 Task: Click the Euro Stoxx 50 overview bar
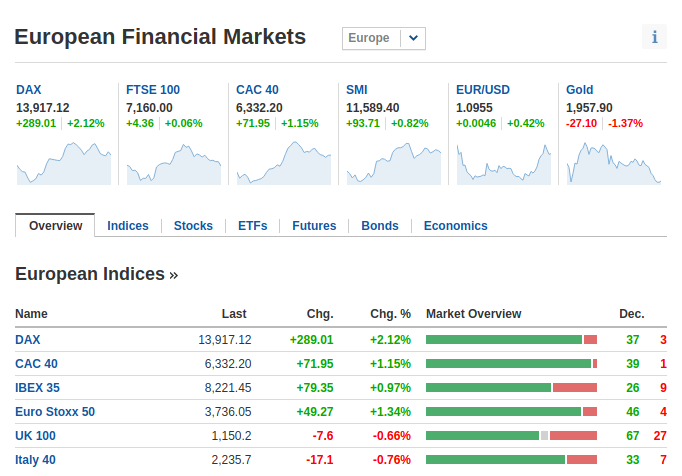(511, 412)
